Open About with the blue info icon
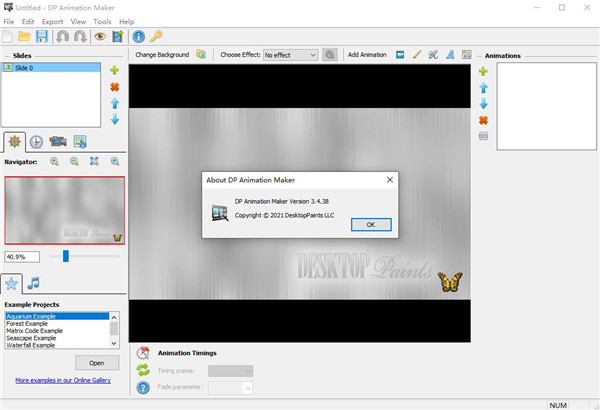Image resolution: width=600 pixels, height=410 pixels. tap(139, 37)
